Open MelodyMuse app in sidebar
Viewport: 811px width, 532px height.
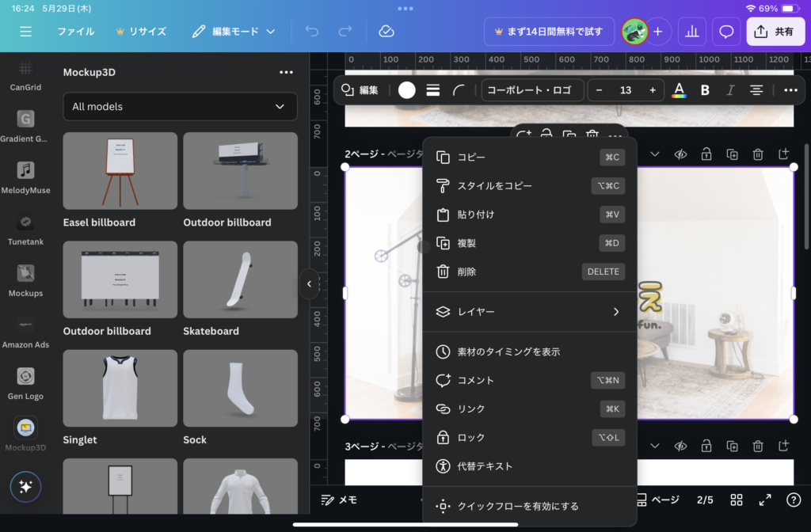point(25,177)
